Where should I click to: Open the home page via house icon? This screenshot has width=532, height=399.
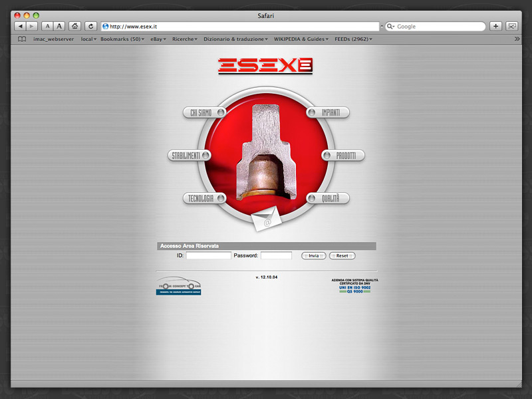tap(74, 26)
